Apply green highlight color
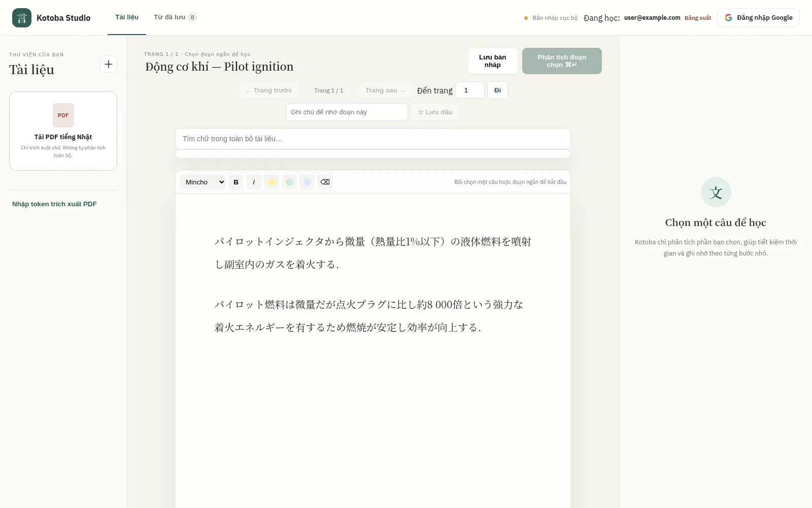 [289, 182]
